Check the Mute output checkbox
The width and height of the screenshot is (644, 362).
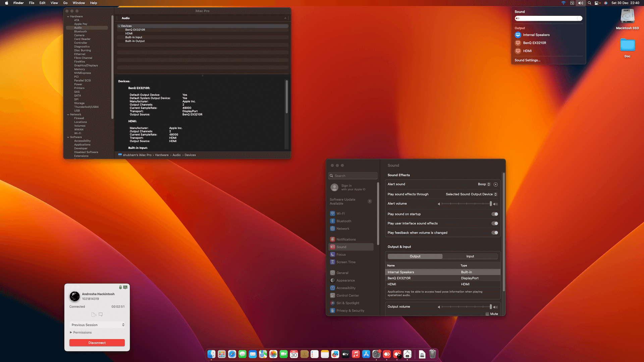coord(487,314)
